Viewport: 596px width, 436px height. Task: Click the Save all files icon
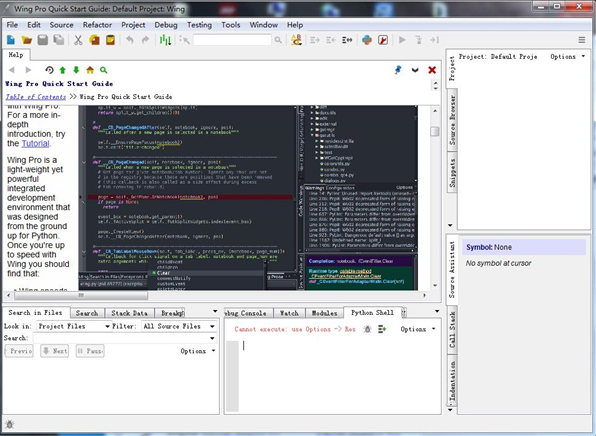click(59, 40)
